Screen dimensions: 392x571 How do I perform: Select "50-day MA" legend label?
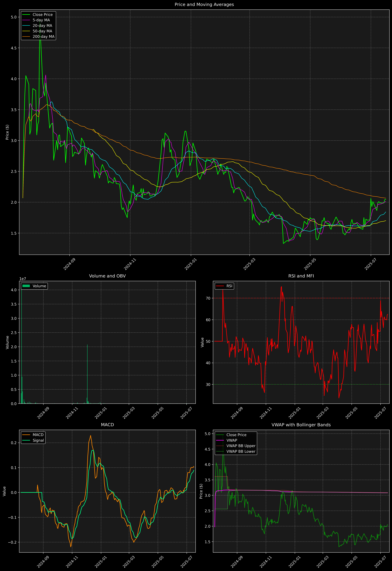click(x=43, y=31)
